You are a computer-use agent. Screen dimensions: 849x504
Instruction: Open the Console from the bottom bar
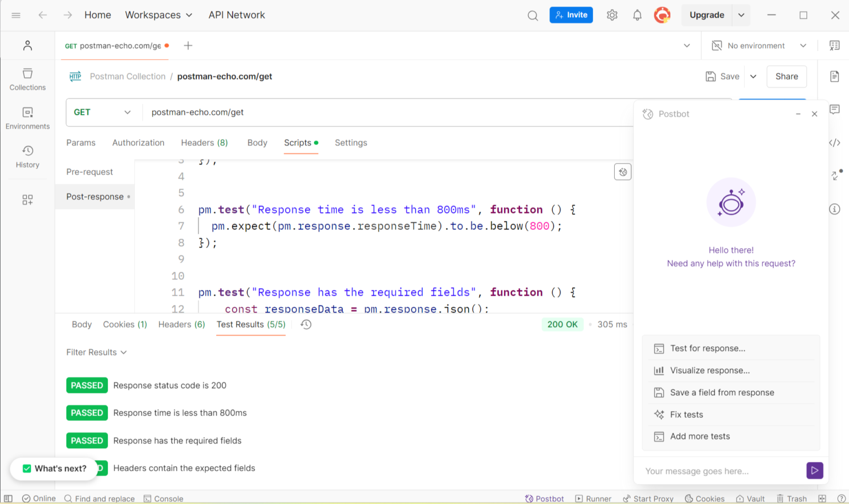(164, 498)
